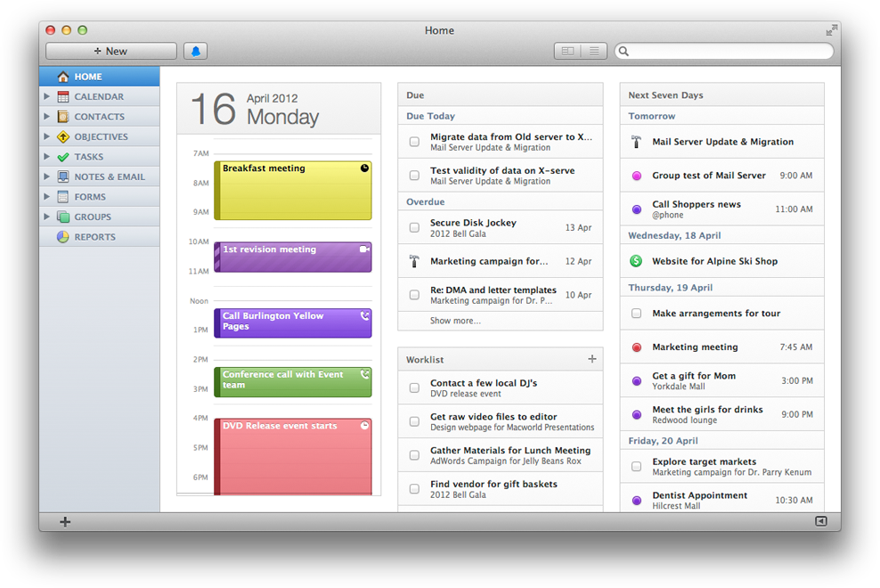Expand the Notes & Email disclosure triangle
This screenshot has height=588, width=880.
pos(47,176)
